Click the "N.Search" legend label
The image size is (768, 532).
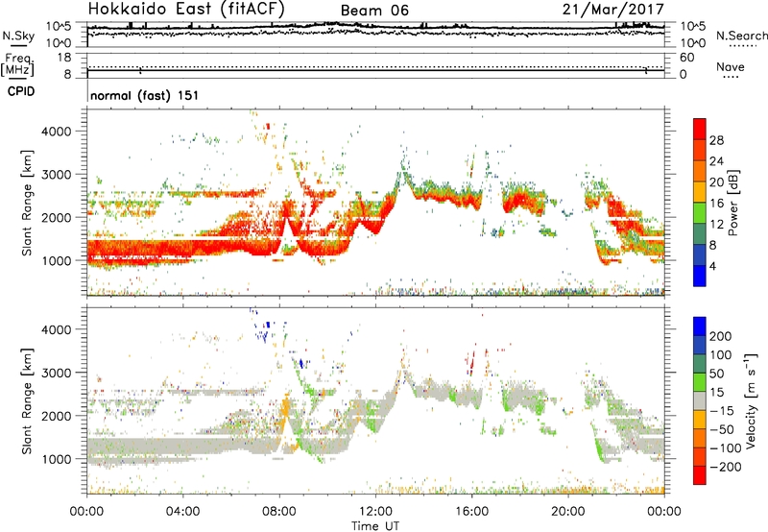741,36
